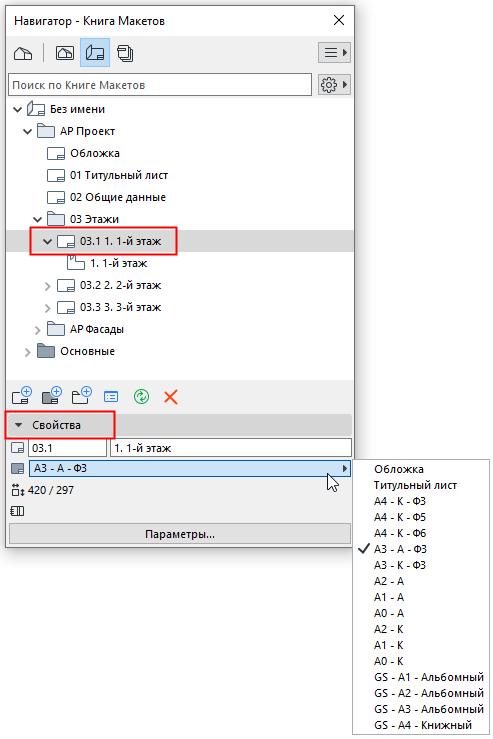Choose 'А0 - А' master
Image resolution: width=493 pixels, height=739 pixels.
[x=389, y=614]
